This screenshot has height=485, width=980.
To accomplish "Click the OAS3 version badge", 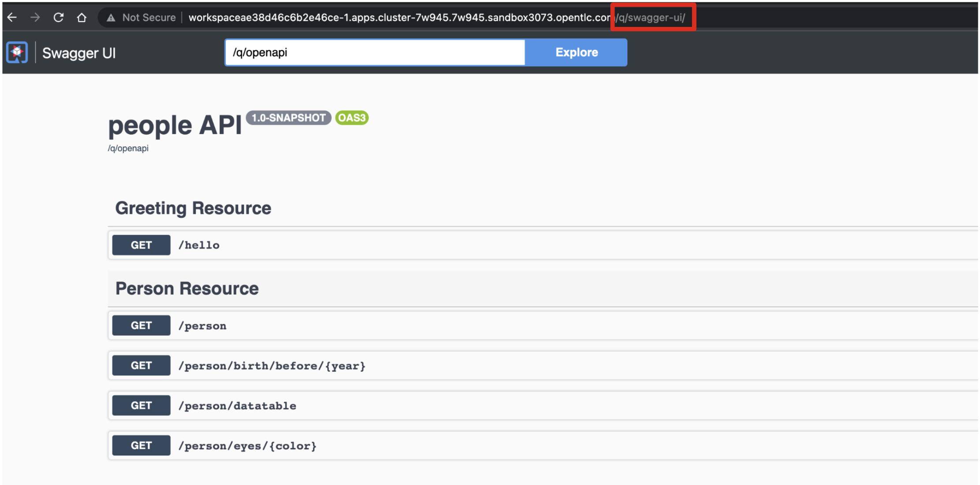I will pyautogui.click(x=352, y=118).
